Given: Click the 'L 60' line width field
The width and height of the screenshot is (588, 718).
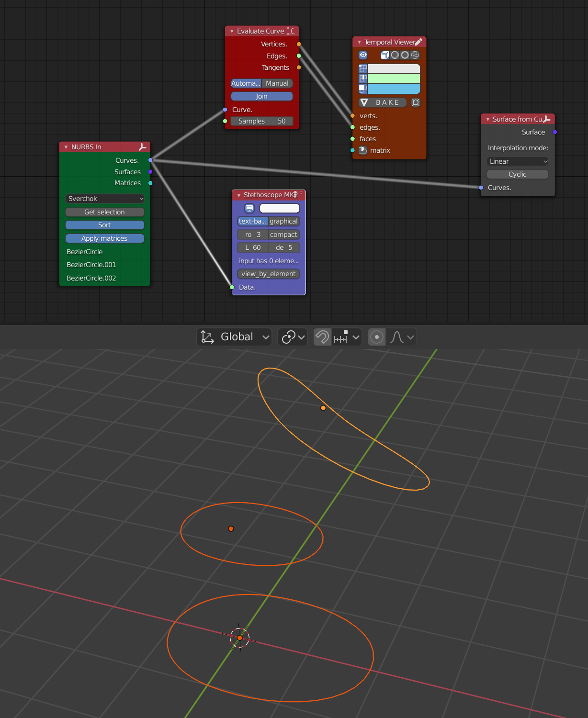Looking at the screenshot, I should point(252,247).
